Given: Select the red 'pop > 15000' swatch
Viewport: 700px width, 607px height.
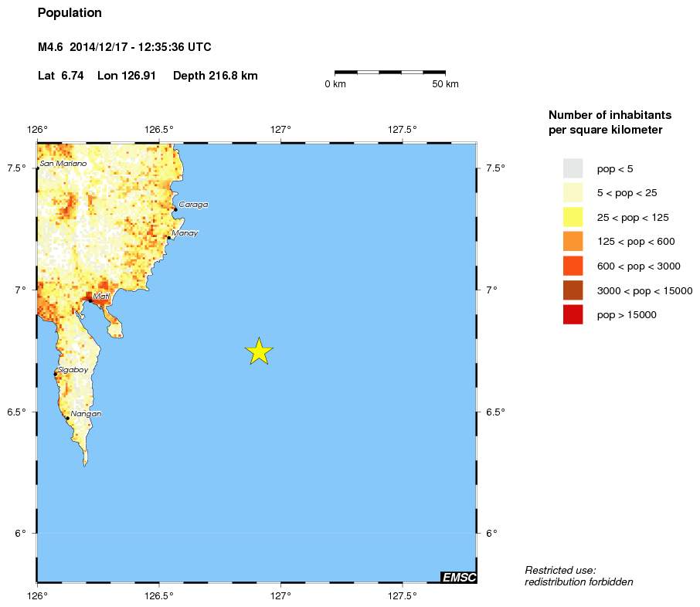Looking at the screenshot, I should 573,315.
